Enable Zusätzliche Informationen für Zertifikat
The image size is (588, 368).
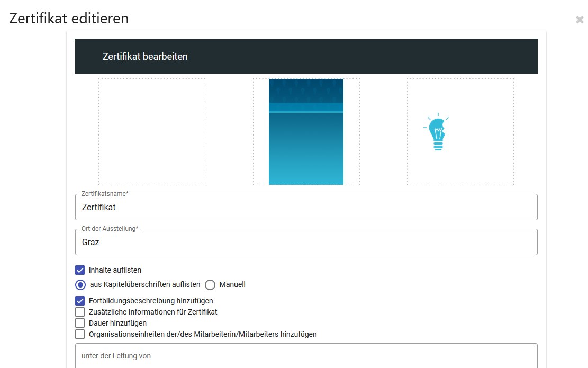click(80, 312)
